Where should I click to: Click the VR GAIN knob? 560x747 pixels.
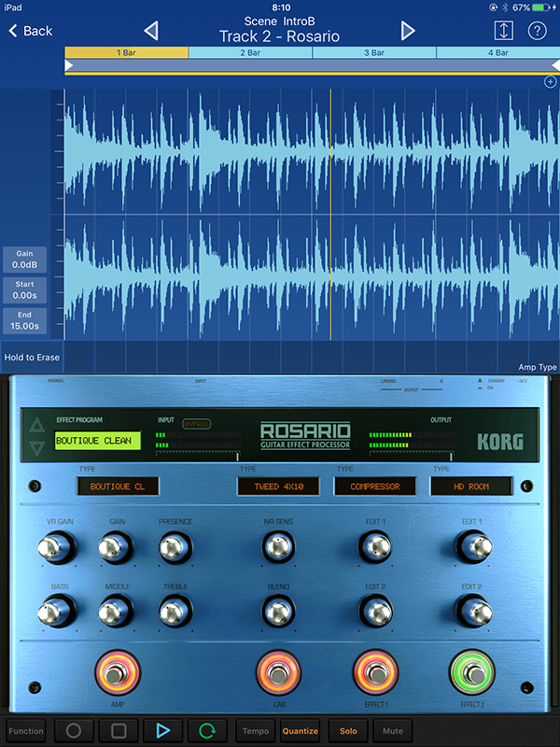[x=56, y=547]
